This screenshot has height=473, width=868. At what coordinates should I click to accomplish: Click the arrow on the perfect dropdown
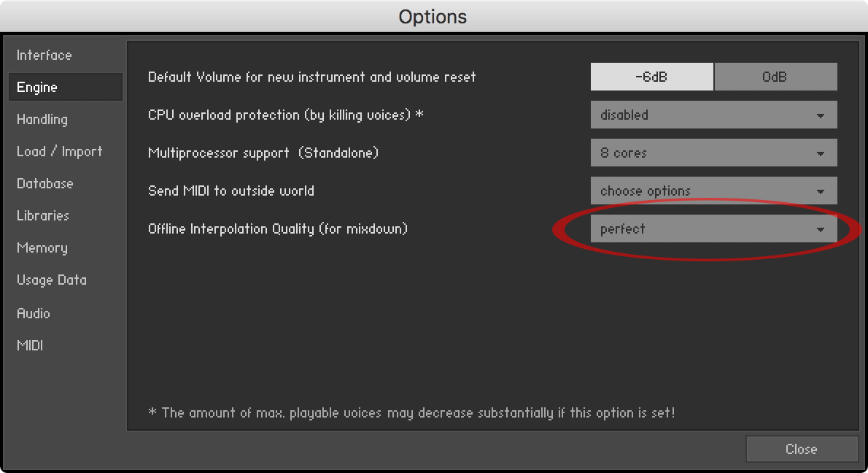point(821,229)
